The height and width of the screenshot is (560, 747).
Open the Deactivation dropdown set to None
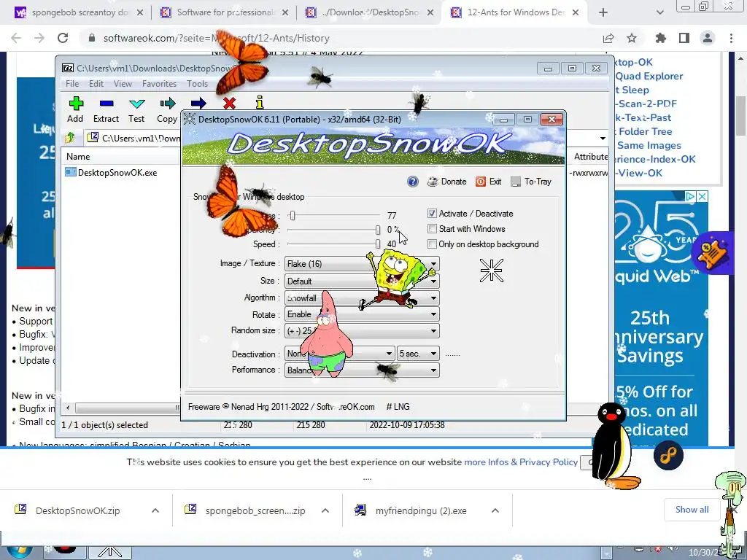(339, 354)
